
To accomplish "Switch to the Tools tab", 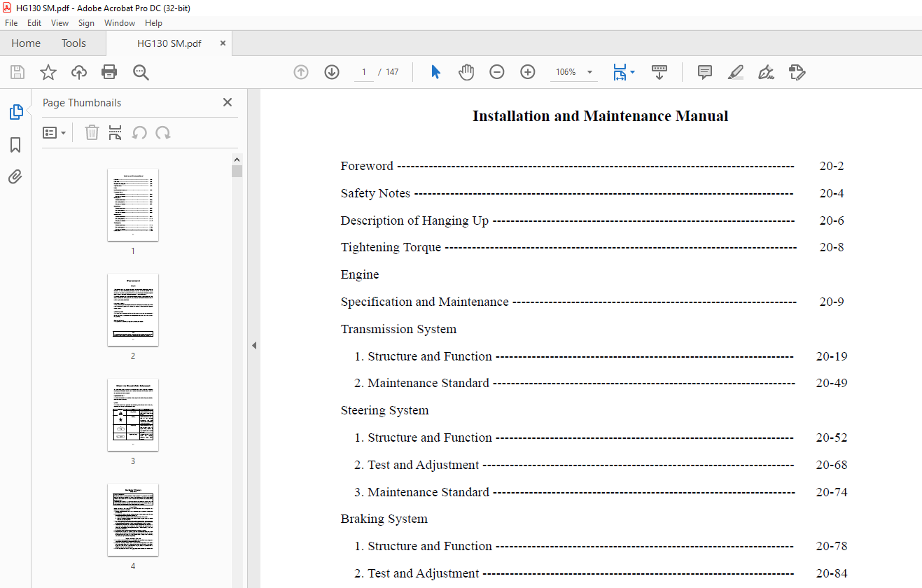I will click(x=74, y=43).
